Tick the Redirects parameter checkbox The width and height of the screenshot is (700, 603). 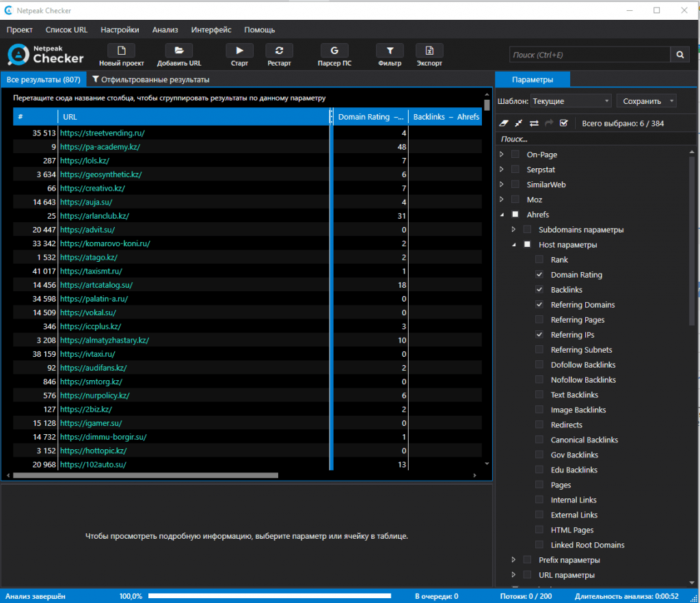[x=539, y=425]
